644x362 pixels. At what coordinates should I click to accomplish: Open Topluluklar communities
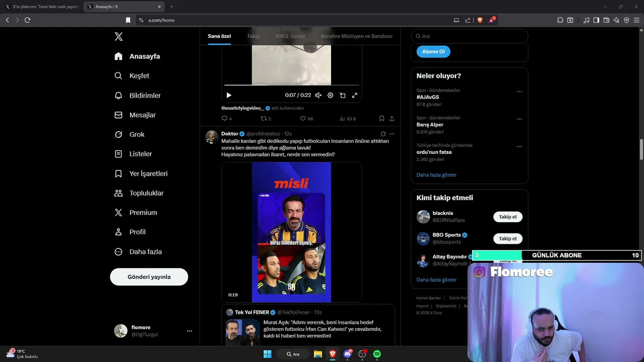[139, 193]
